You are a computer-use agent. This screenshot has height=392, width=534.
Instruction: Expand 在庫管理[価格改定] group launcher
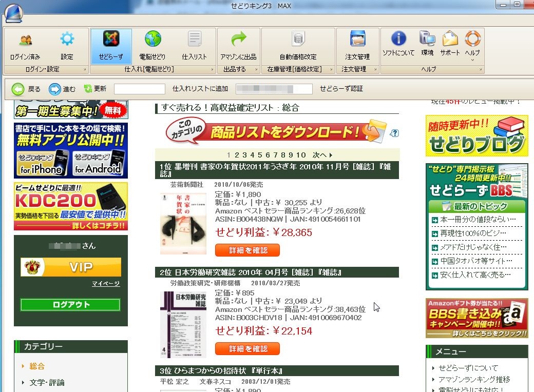click(331, 69)
